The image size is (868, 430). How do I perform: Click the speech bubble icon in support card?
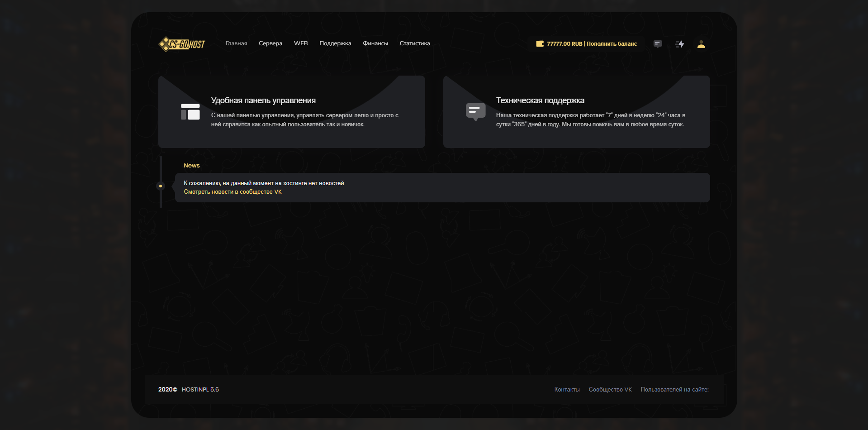pos(475,111)
